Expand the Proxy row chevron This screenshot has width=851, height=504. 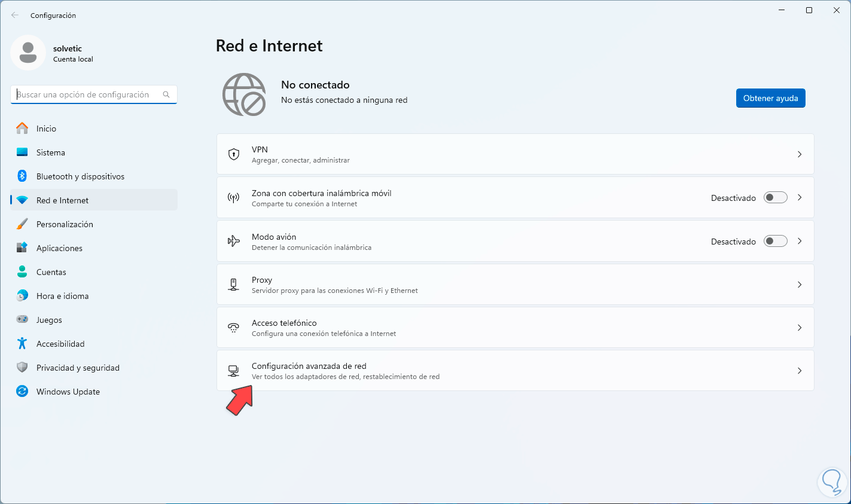click(800, 285)
